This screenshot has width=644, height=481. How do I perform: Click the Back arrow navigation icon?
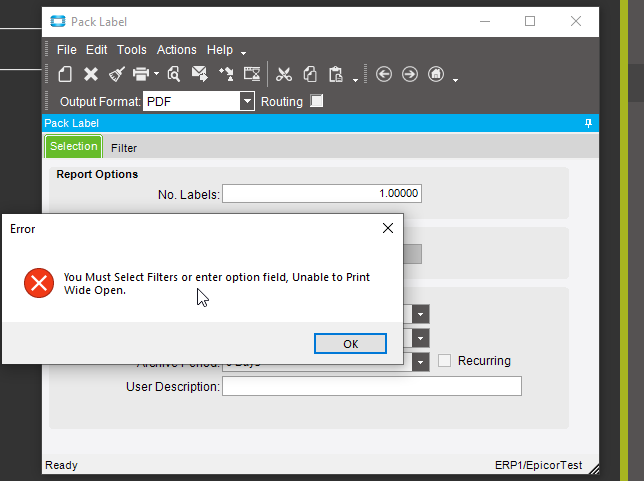384,74
